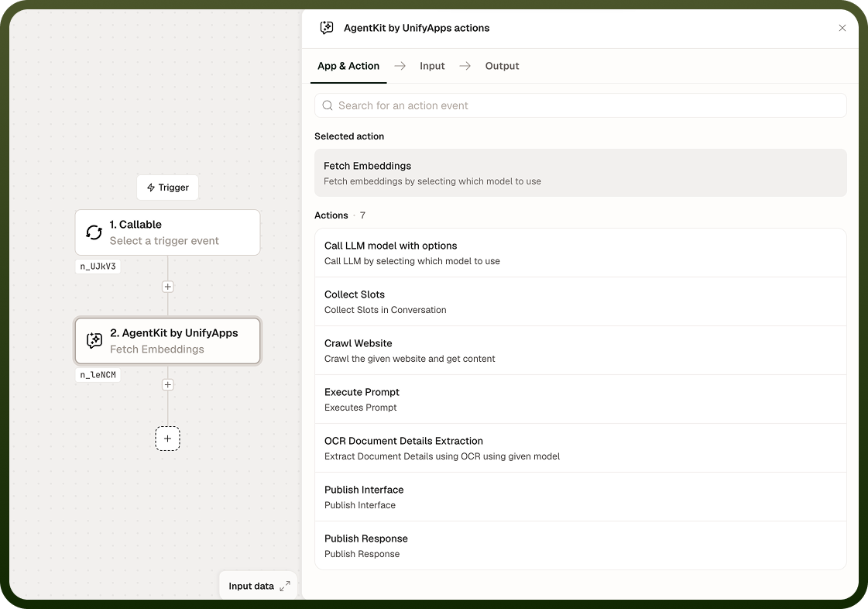Click the n_leNCM node ID label
Screen dimensions: 868x609
[x=98, y=374]
